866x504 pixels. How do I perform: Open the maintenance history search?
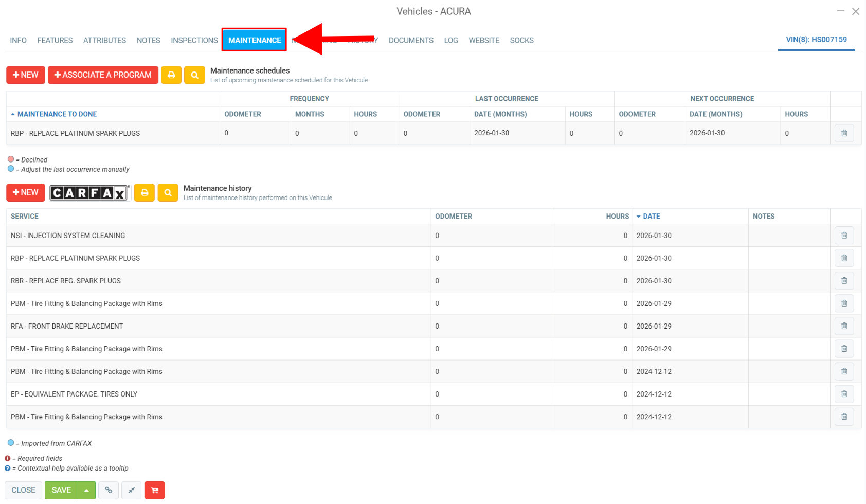point(168,193)
